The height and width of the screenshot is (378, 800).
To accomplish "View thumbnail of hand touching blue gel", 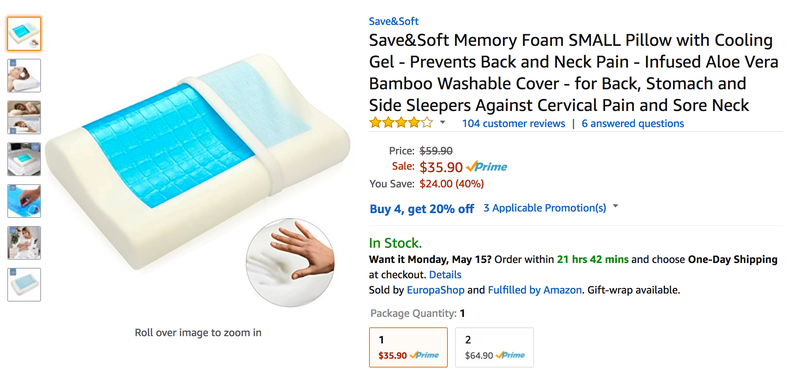I will click(24, 201).
